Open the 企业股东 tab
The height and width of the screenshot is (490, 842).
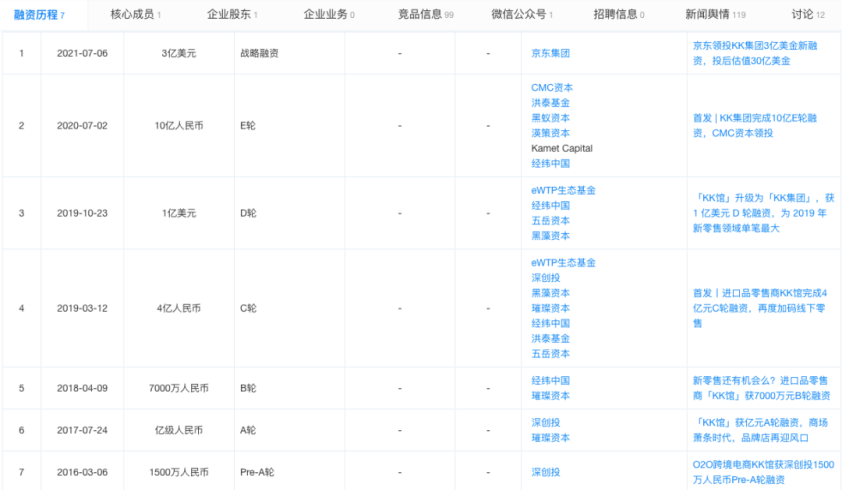point(232,15)
